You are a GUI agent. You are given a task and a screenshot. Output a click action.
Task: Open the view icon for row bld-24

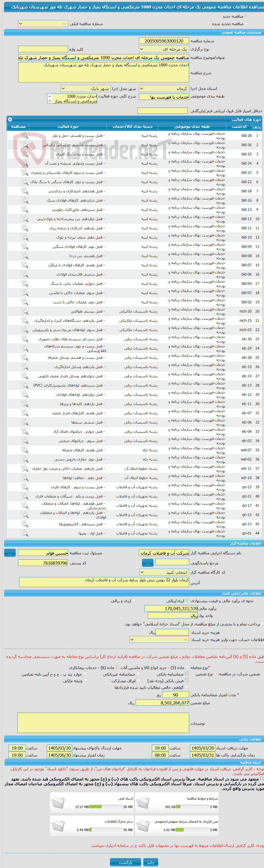(x=24, y=163)
